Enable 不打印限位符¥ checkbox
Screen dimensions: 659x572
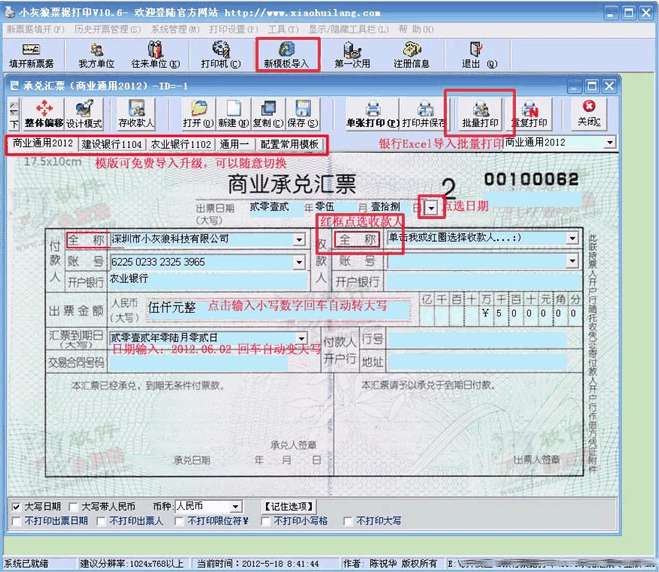179,522
